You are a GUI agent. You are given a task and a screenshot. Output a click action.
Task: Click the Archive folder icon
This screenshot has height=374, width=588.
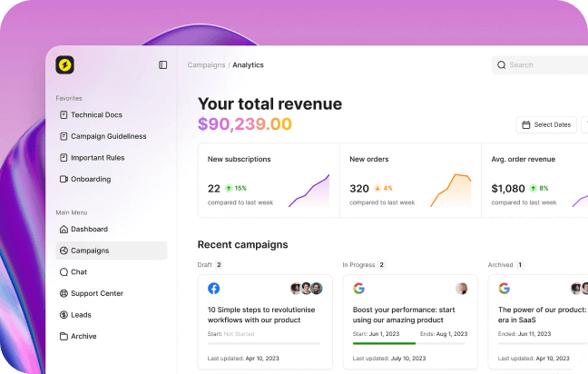click(x=64, y=337)
